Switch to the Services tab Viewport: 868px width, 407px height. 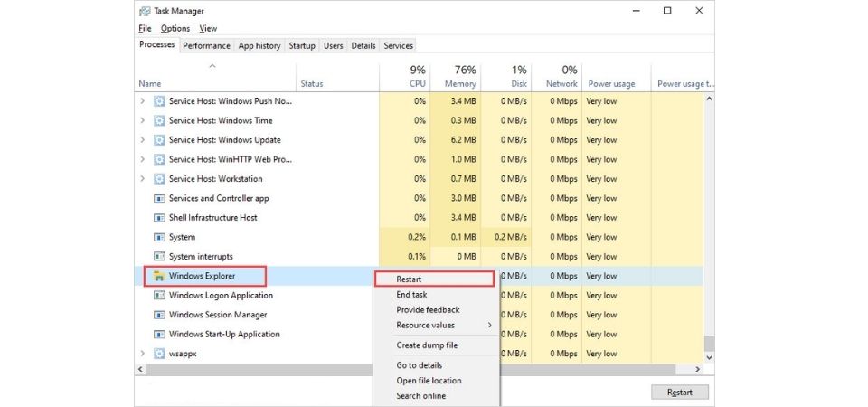(398, 46)
